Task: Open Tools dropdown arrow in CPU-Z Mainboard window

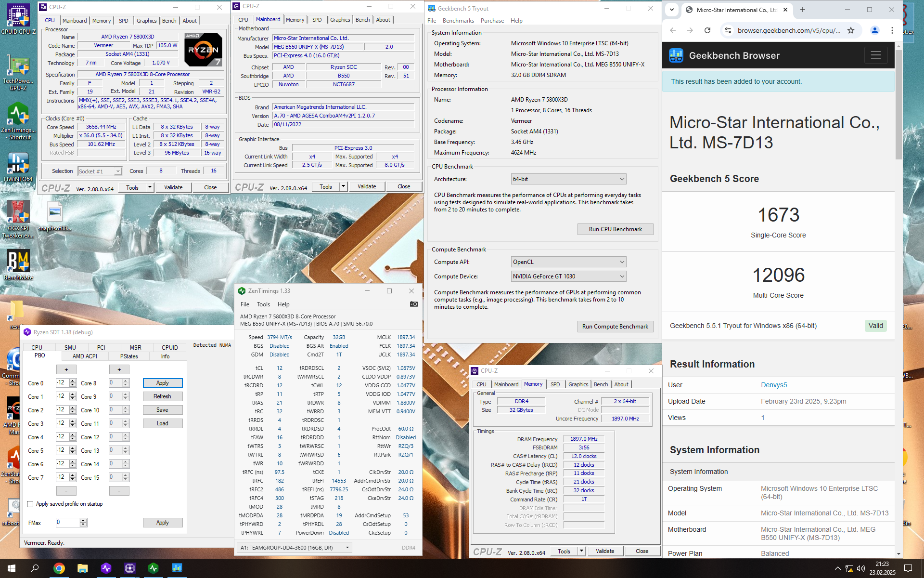Action: (x=343, y=186)
